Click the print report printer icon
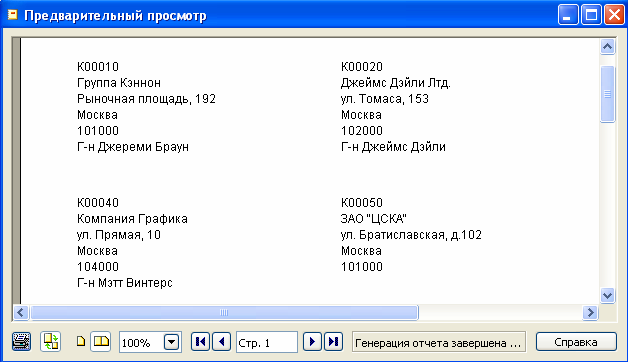628x362 pixels. [x=21, y=342]
